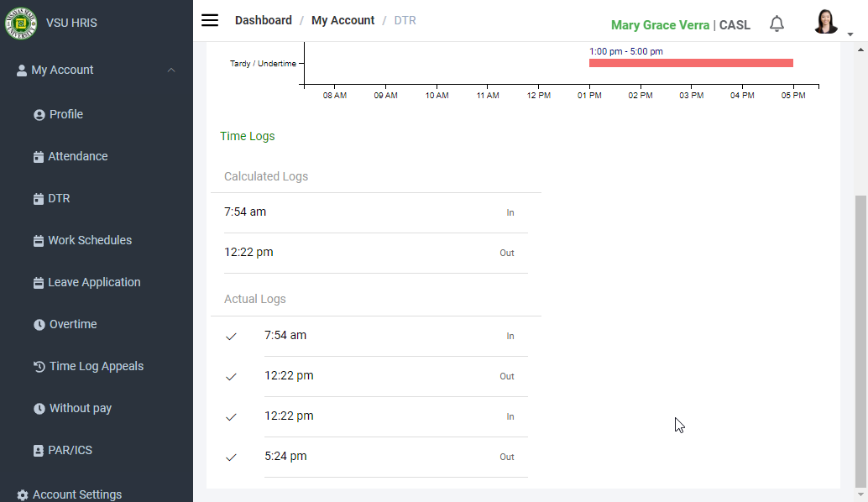Expand Account Settings in sidebar

[x=76, y=494]
